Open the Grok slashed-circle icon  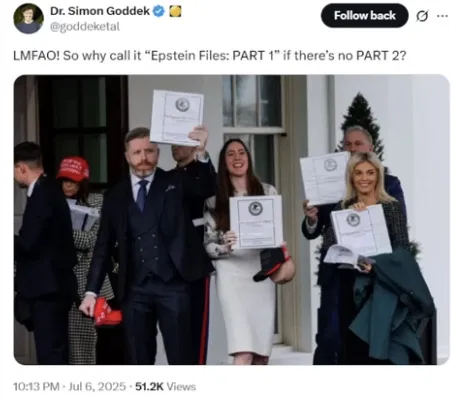(422, 16)
